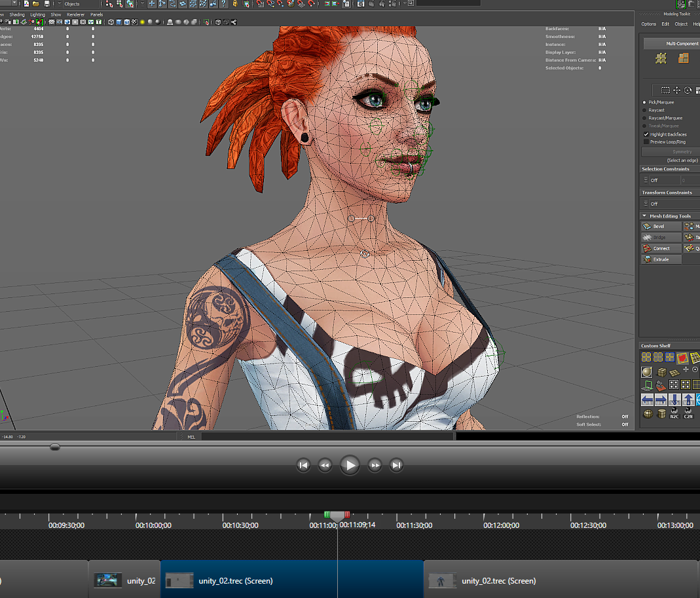Click the Multi-Component button
700x598 pixels.
671,43
